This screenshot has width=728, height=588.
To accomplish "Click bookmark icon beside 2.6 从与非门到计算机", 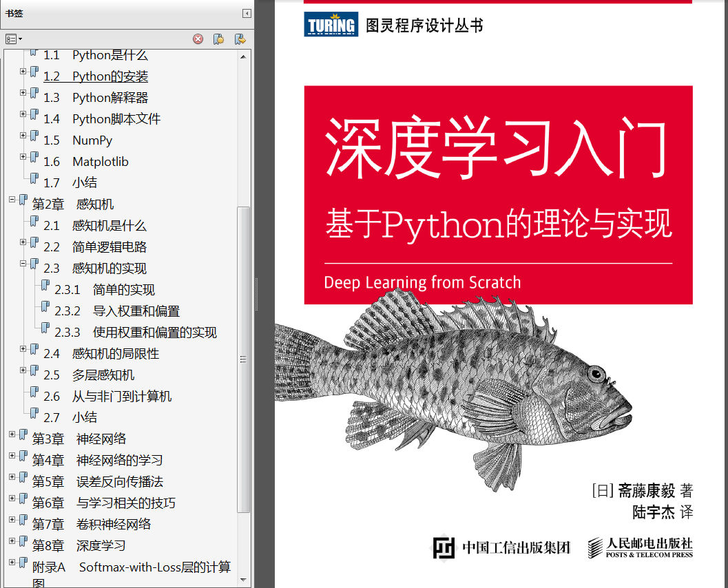I will (x=34, y=392).
